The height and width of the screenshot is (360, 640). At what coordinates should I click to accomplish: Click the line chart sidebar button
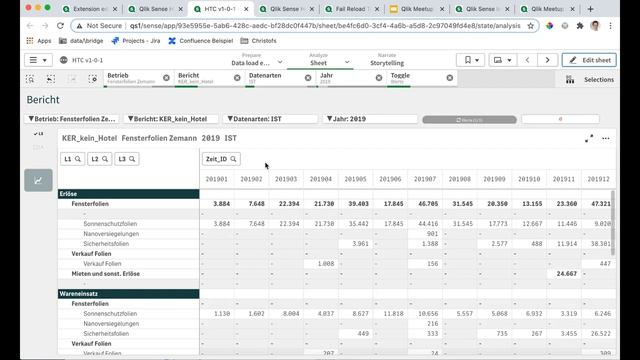[x=38, y=180]
